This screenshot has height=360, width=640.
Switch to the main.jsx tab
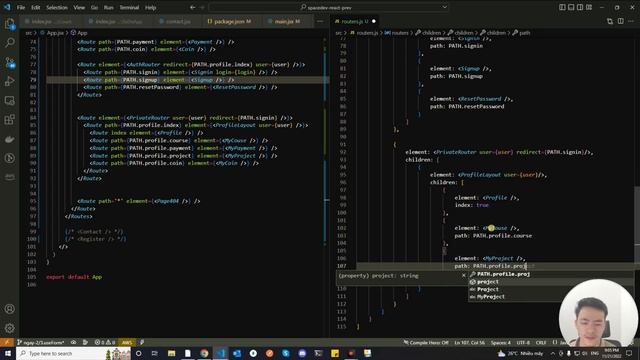pyautogui.click(x=287, y=21)
